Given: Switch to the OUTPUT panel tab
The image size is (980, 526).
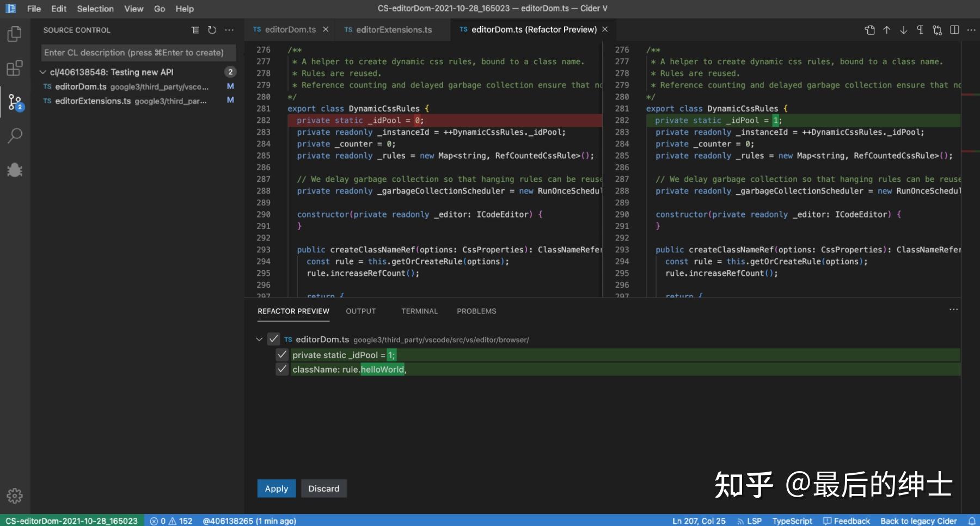Looking at the screenshot, I should [361, 311].
